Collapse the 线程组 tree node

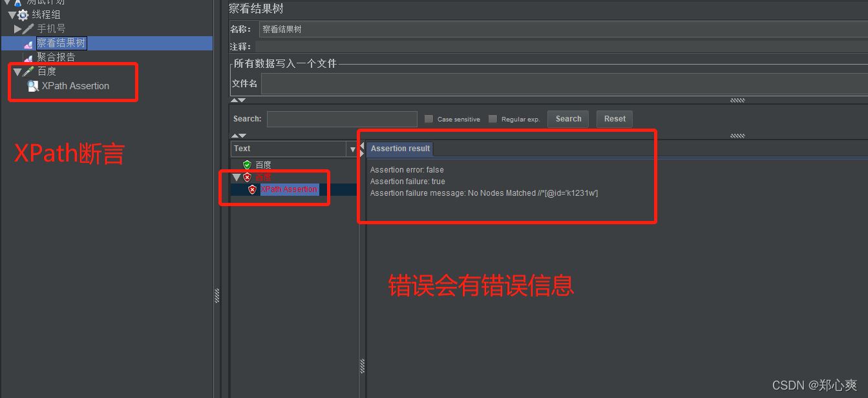point(12,15)
